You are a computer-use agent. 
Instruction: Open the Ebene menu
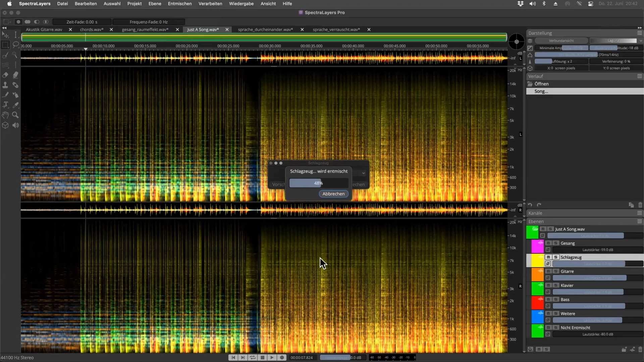tap(155, 4)
